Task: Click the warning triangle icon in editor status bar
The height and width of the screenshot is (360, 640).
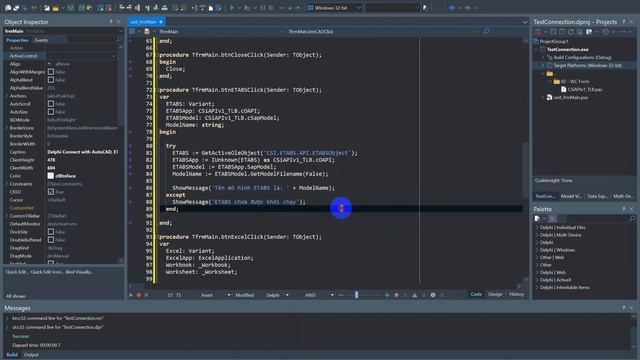Action: pyautogui.click(x=415, y=295)
